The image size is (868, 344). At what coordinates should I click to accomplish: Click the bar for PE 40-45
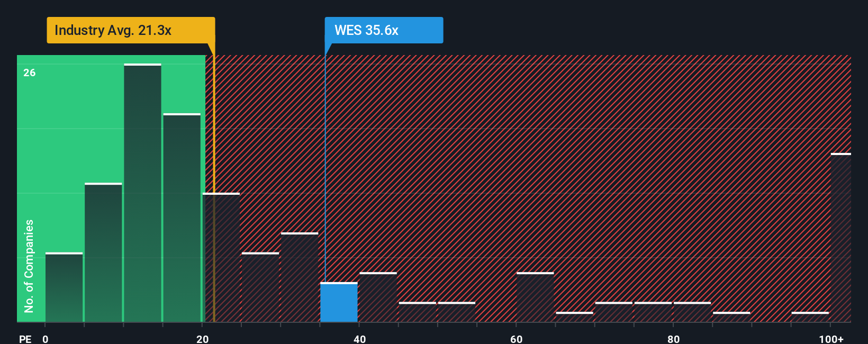pos(378,297)
